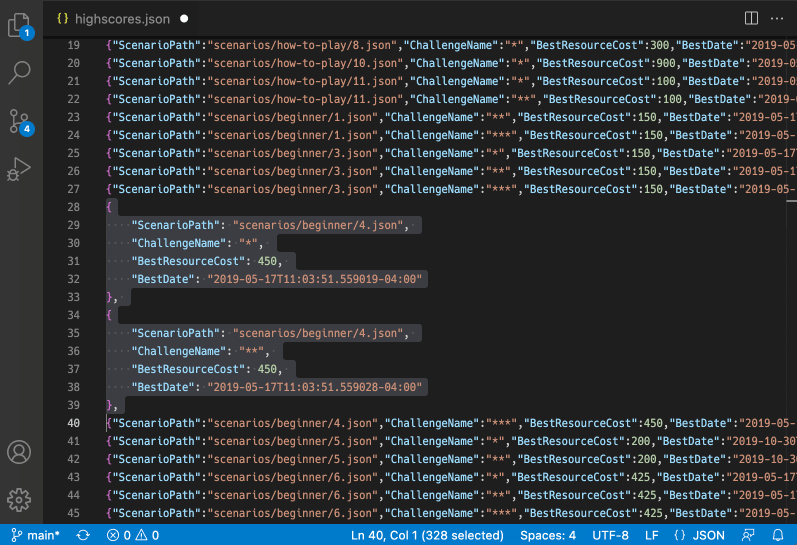Open problems panel showing 0 errors, 0 warnings
The width and height of the screenshot is (797, 545).
click(133, 535)
